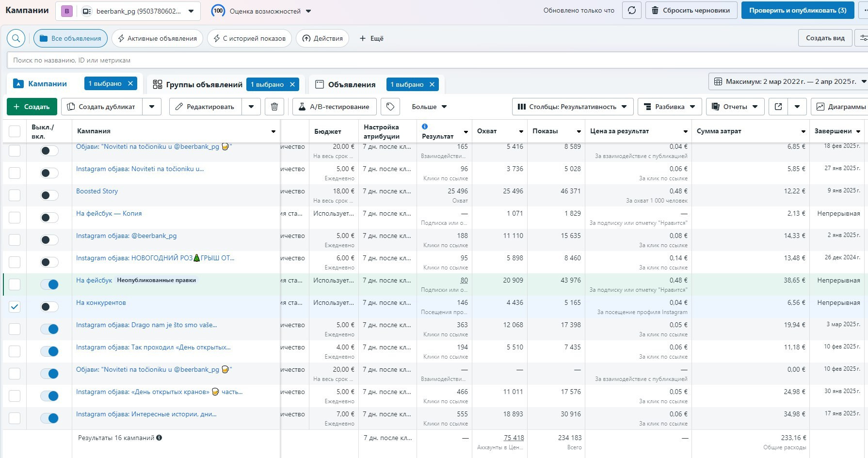The image size is (868, 458).
Task: Expand the Столбцы: Результативность dropdown
Action: point(572,107)
